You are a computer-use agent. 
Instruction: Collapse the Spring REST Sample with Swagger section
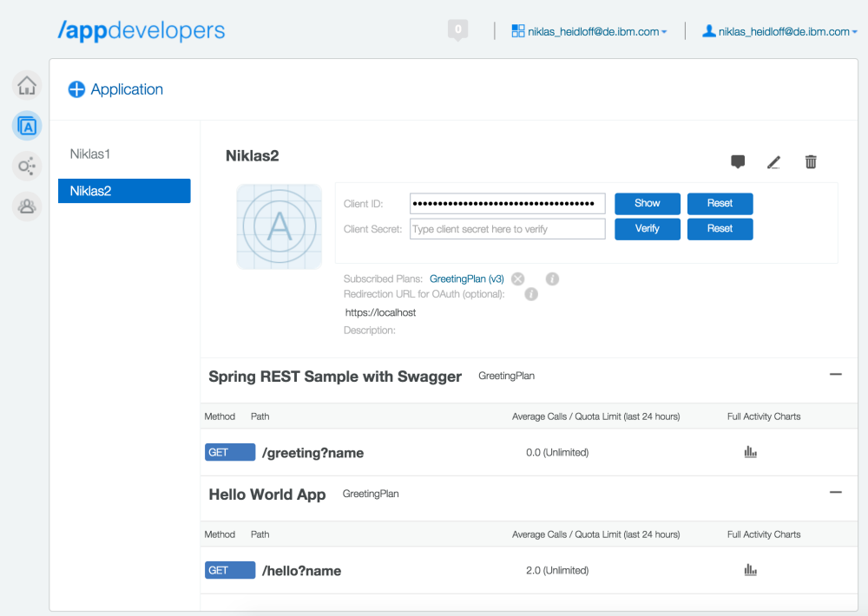pyautogui.click(x=835, y=375)
